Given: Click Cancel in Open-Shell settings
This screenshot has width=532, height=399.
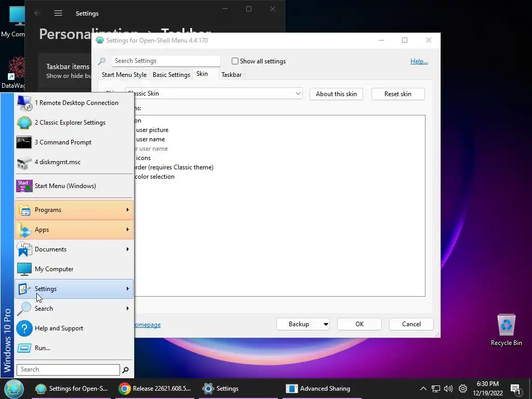Looking at the screenshot, I should (x=411, y=324).
